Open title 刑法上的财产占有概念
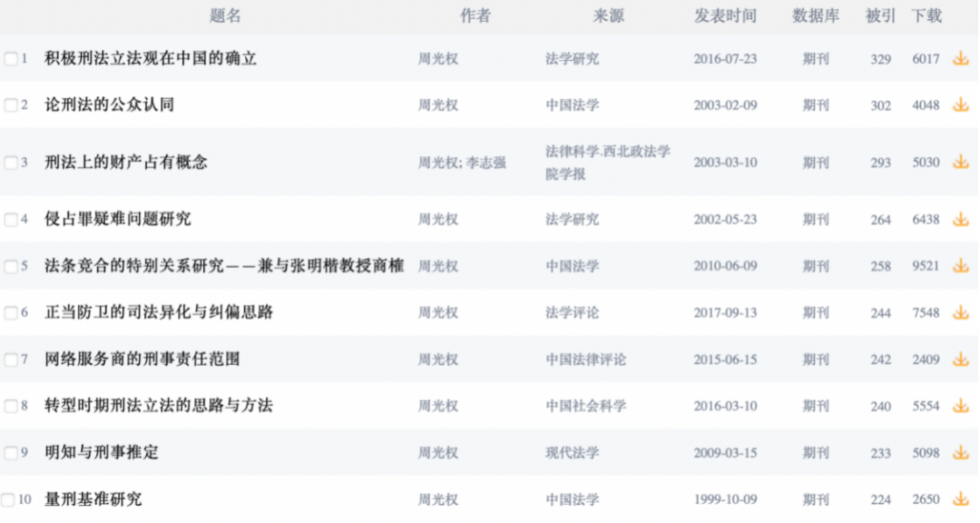 coord(125,163)
